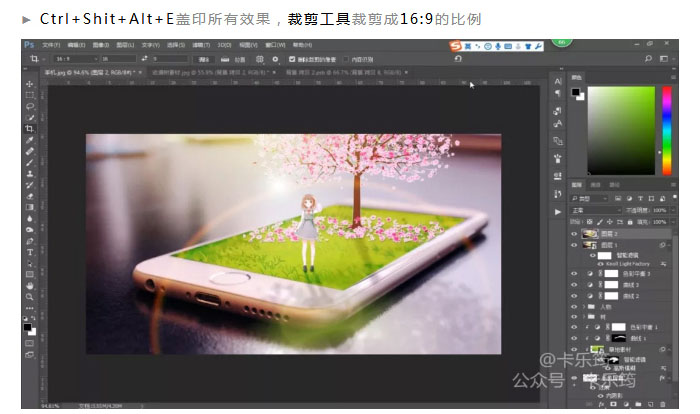Click the 清除 button in options bar
Screen dimensions: 700x414
(204, 59)
